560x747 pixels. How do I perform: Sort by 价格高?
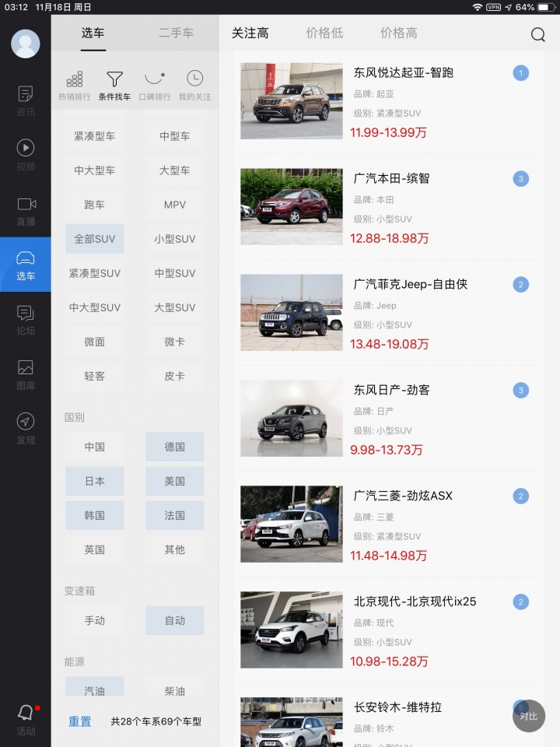click(398, 33)
